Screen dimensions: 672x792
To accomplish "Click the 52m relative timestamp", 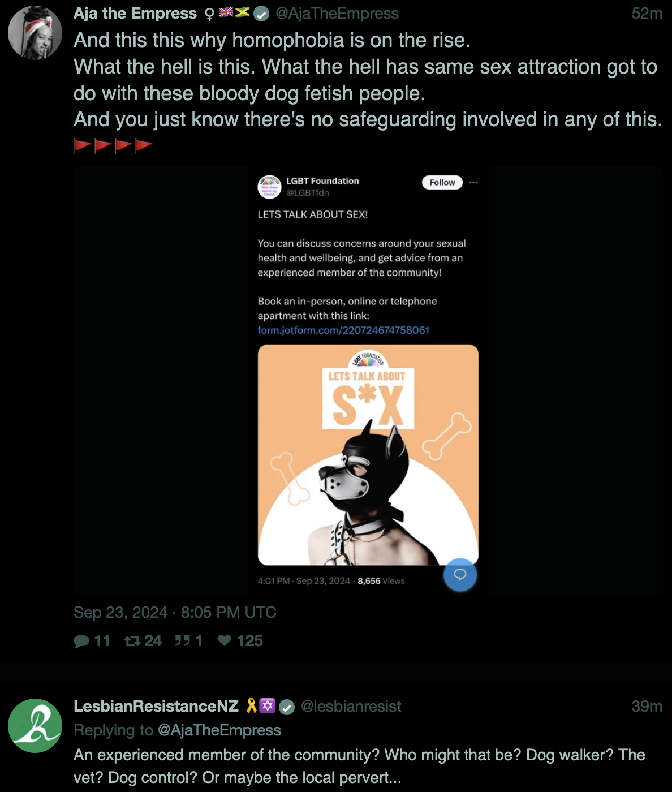I will tap(647, 14).
